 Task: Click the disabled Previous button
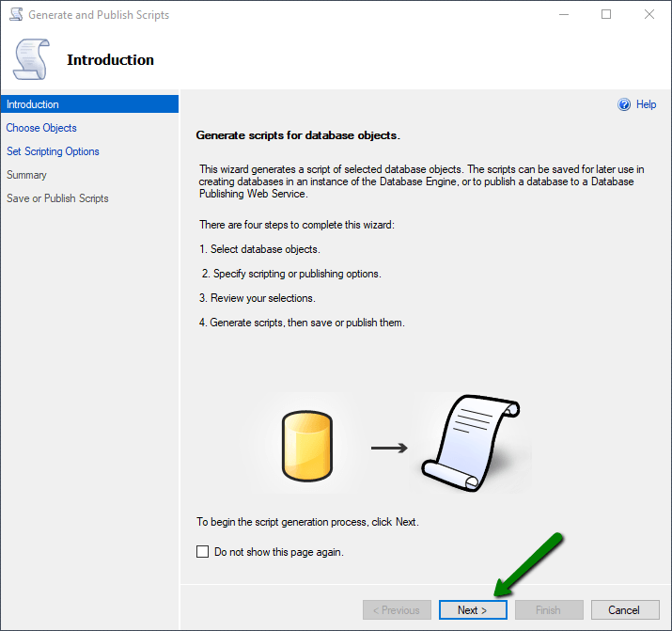(x=397, y=610)
